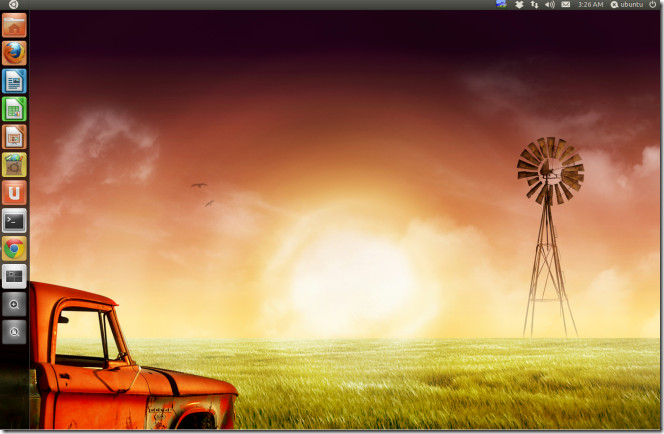Open the messaging envelope indicator
The height and width of the screenshot is (434, 664).
coord(565,5)
